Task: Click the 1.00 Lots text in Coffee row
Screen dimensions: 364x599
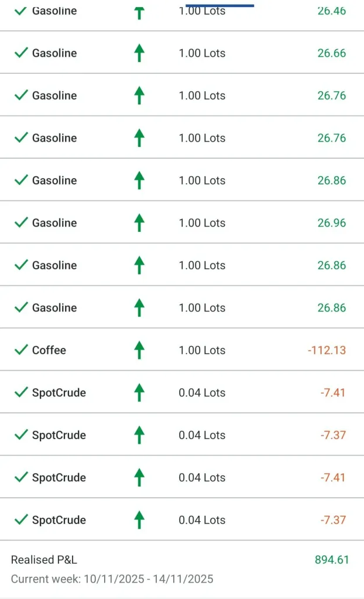Action: pyautogui.click(x=202, y=350)
